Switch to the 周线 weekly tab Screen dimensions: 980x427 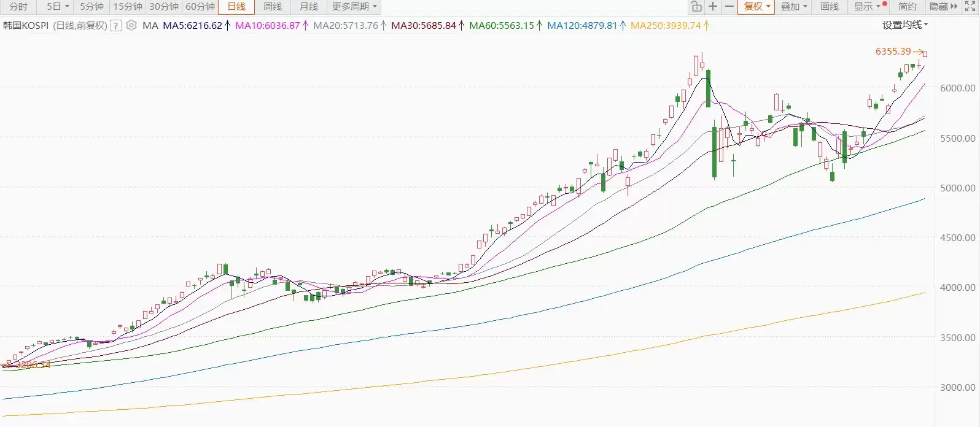coord(273,7)
